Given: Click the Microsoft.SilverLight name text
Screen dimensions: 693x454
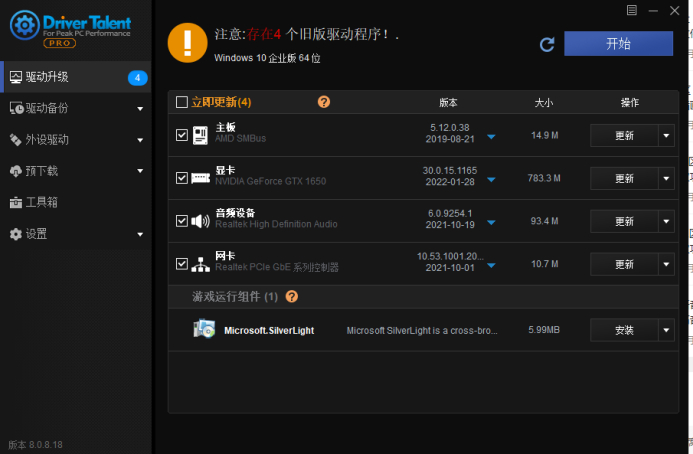Looking at the screenshot, I should point(269,330).
